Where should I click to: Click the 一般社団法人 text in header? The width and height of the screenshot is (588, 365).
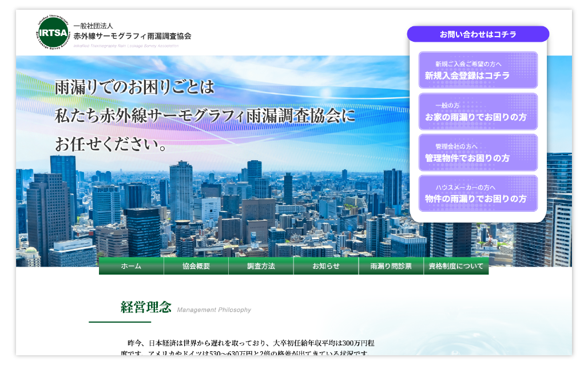pyautogui.click(x=93, y=26)
